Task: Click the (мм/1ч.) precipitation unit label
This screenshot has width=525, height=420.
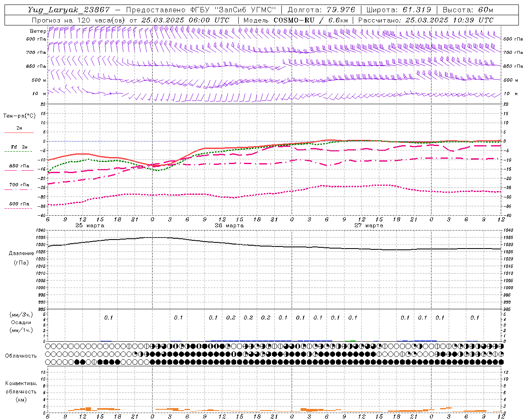Action: click(21, 330)
